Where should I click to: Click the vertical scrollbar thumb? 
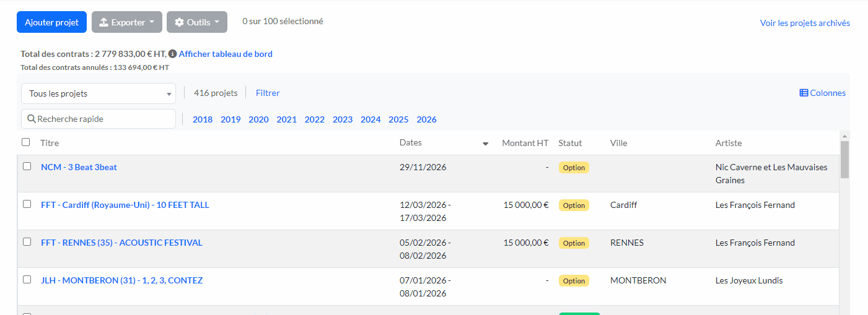844,160
